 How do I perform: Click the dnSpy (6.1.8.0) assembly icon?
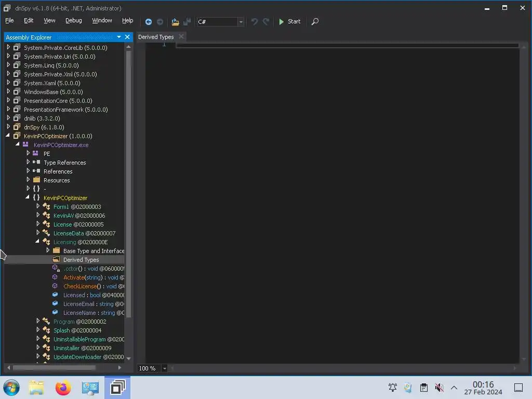click(x=17, y=127)
